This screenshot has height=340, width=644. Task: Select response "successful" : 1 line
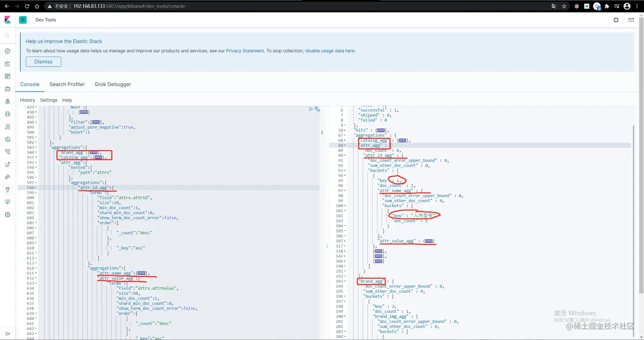(x=379, y=110)
